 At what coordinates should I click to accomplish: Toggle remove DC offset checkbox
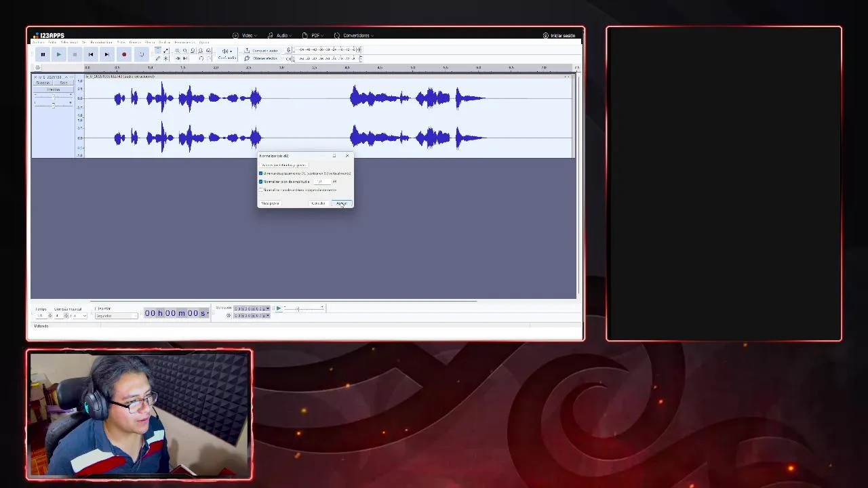coord(260,174)
